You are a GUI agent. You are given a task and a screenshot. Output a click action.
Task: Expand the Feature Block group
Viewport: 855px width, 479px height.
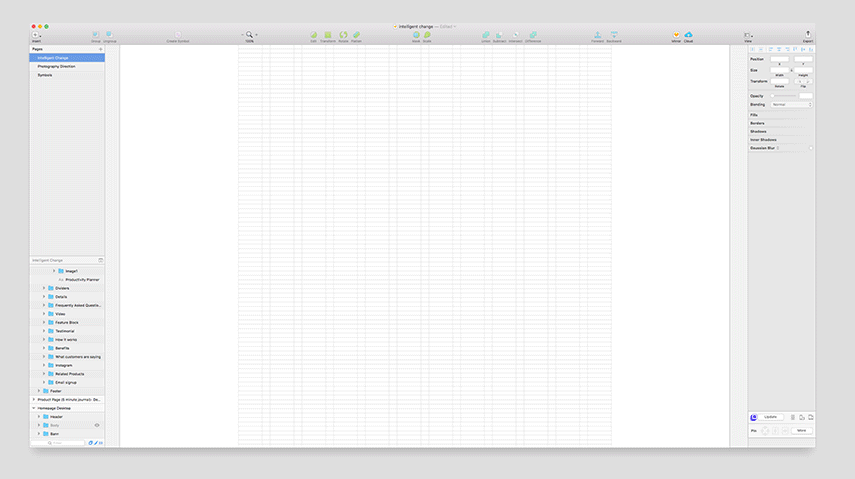click(44, 322)
